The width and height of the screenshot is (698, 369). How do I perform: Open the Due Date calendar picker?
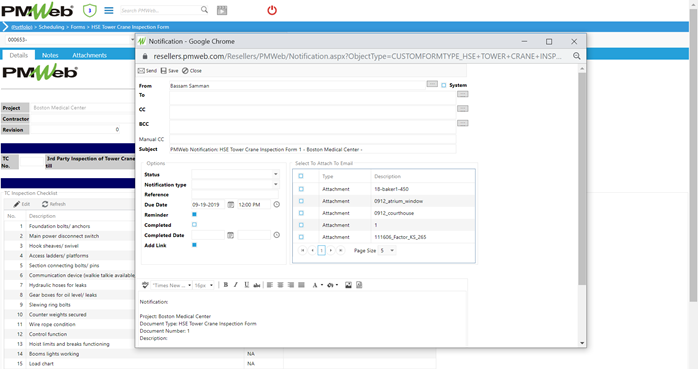(231, 205)
